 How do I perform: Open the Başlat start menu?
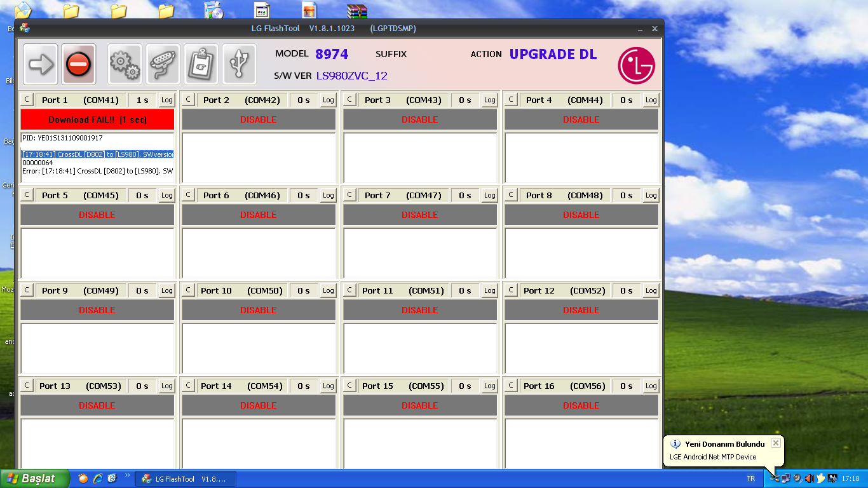click(35, 478)
